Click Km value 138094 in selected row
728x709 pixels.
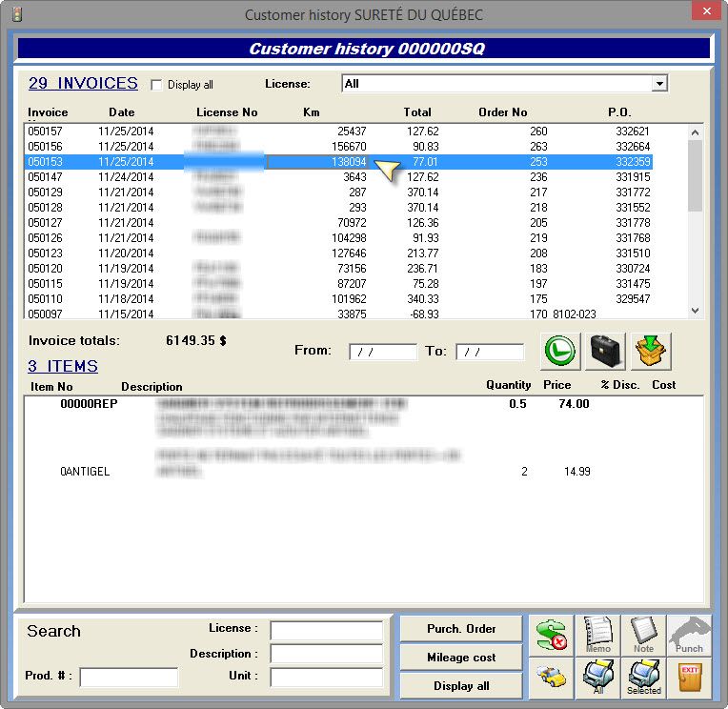349,162
